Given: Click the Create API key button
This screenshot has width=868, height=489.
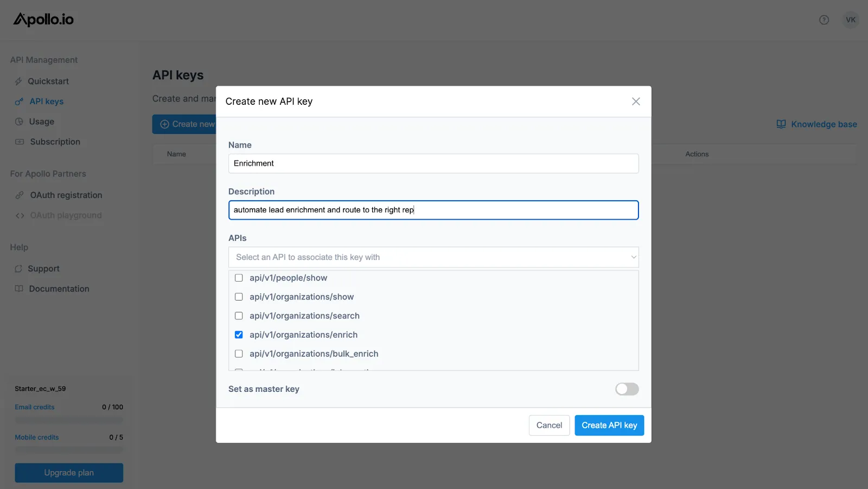Looking at the screenshot, I should tap(609, 426).
